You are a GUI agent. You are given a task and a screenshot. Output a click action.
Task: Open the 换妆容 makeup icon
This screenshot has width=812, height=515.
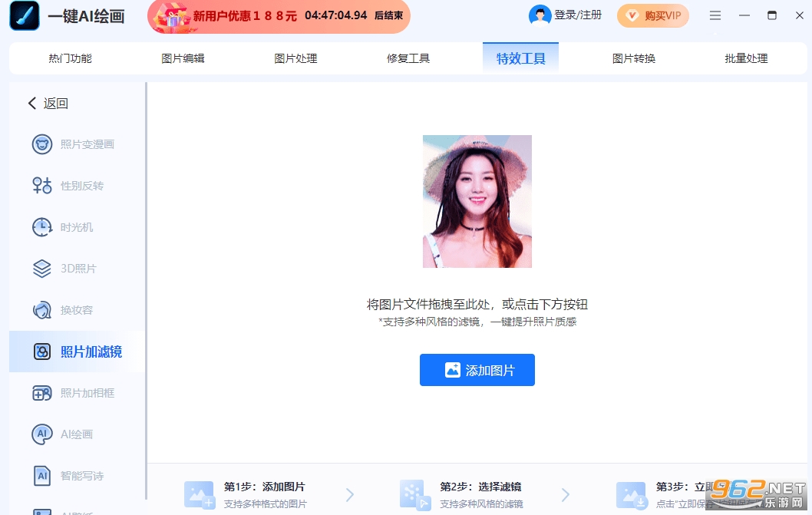[42, 310]
